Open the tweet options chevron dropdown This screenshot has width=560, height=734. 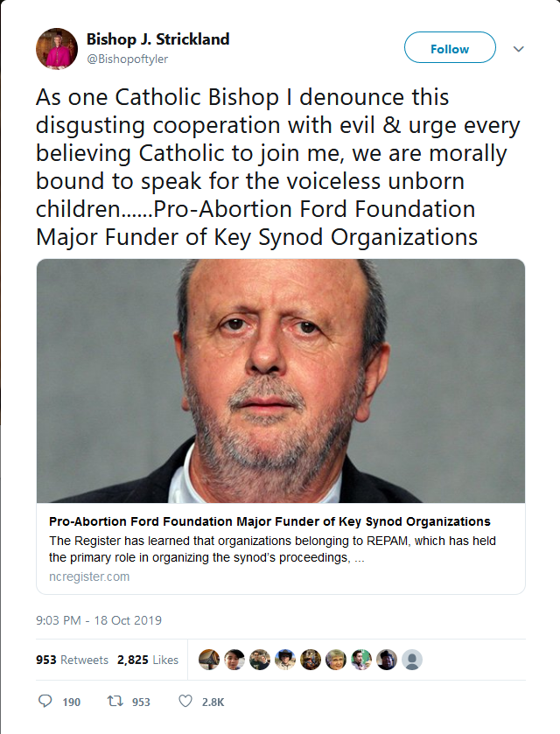[518, 49]
